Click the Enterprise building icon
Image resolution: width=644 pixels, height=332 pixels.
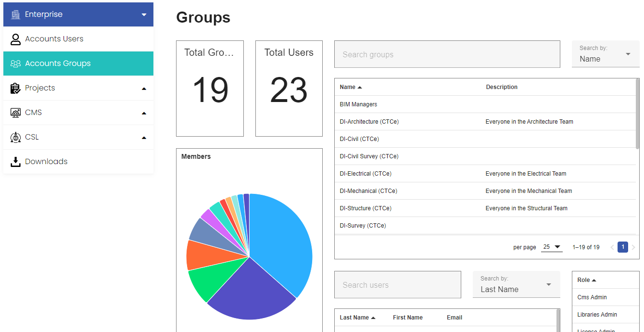click(x=16, y=14)
